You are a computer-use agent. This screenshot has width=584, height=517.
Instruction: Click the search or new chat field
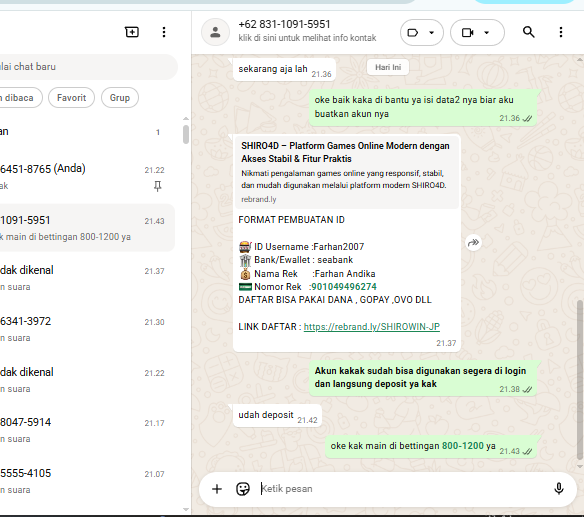tap(89, 67)
